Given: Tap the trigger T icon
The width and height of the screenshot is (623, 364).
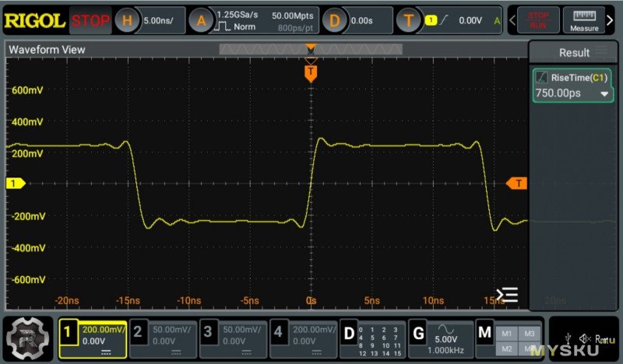Looking at the screenshot, I should coord(408,21).
